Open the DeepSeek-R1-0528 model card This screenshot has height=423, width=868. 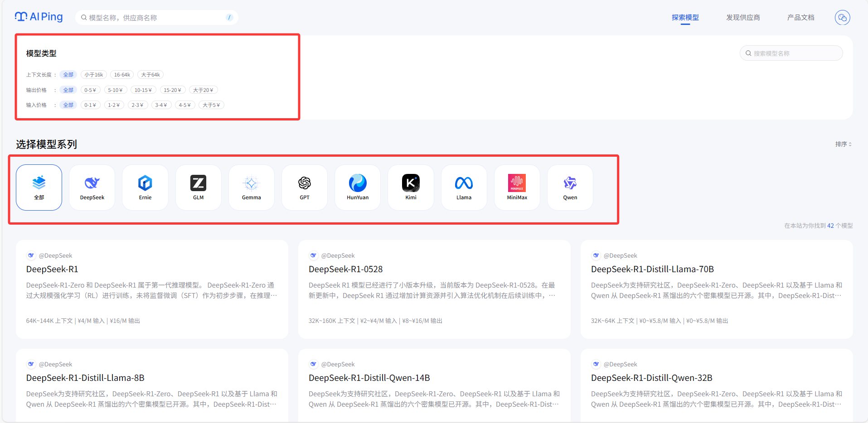(345, 269)
